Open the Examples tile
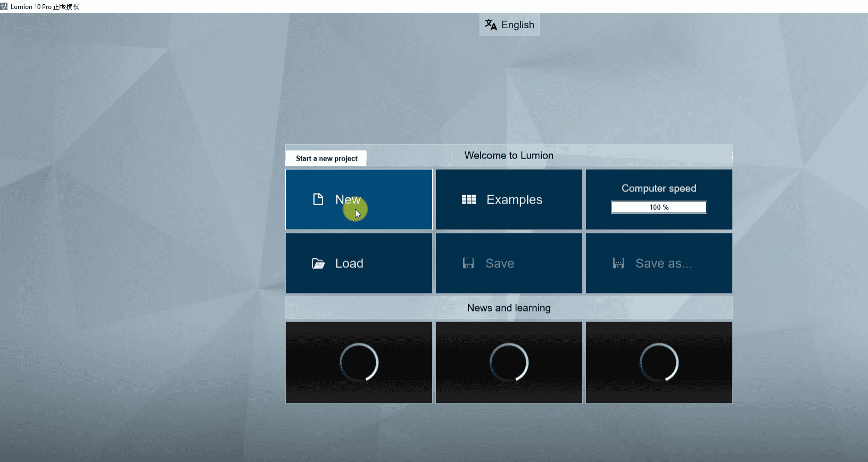This screenshot has height=462, width=868. 509,199
